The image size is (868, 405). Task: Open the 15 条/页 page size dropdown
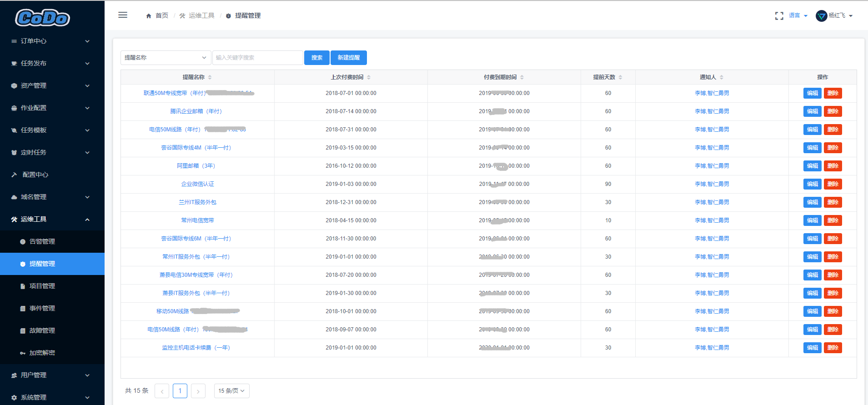pyautogui.click(x=232, y=391)
